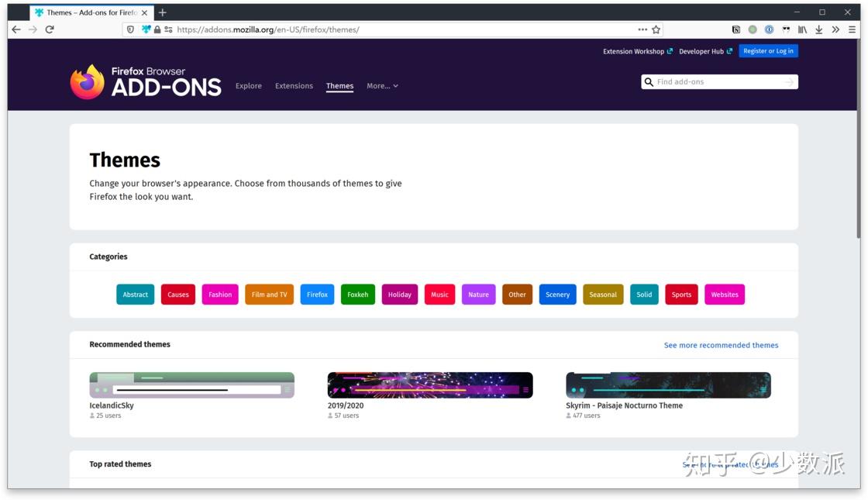
Task: Open the Extension Workshop link
Action: [x=638, y=51]
